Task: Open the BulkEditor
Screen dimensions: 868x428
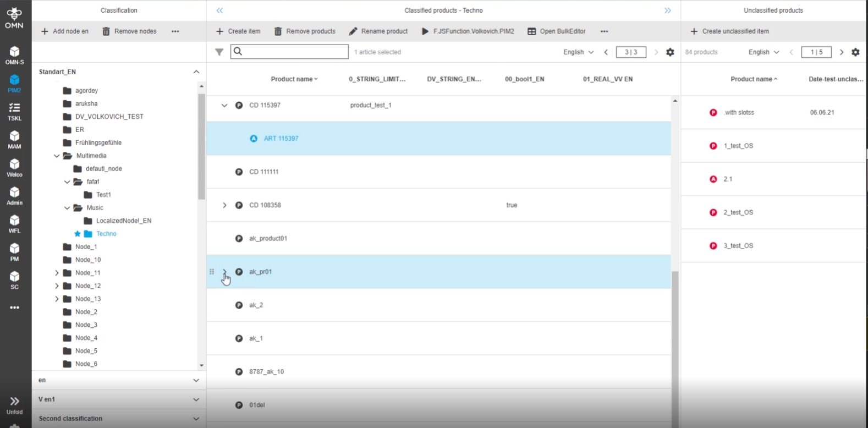Action: click(x=557, y=31)
